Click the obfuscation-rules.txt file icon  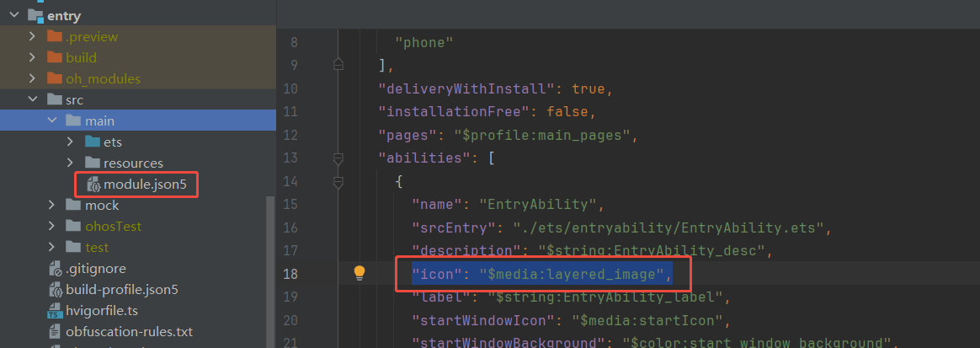click(x=55, y=332)
